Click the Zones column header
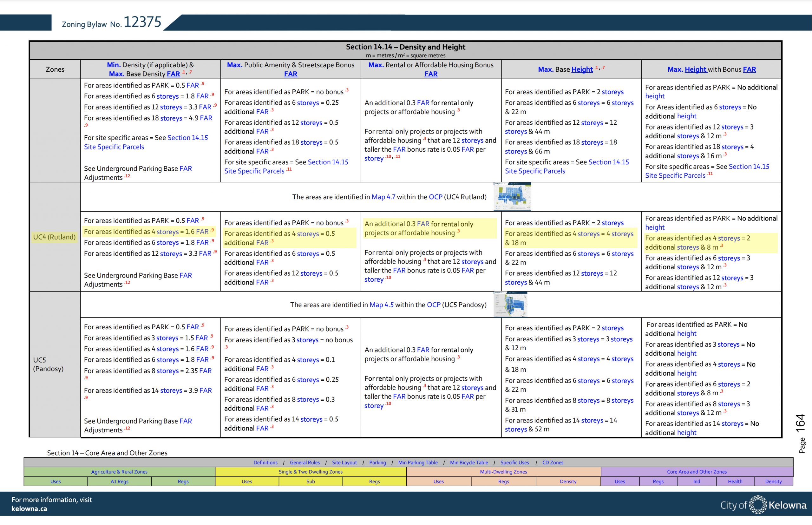Screen dimensions: 812x525 [55, 69]
